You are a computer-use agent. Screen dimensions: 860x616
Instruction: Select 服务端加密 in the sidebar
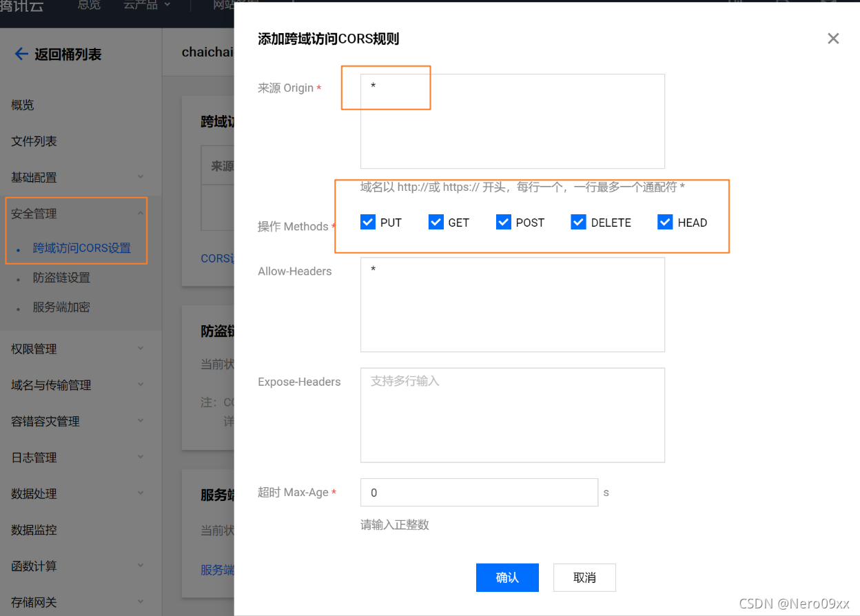(61, 307)
